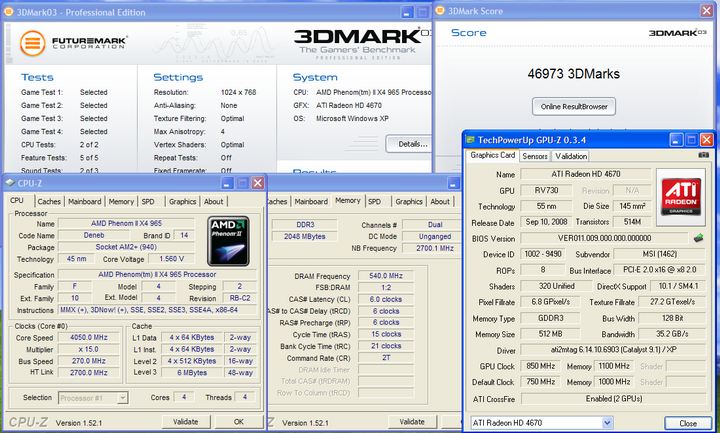Switch to the Sensors tab in GPU-Z
Viewport: 720px width, 433px height.
click(x=535, y=156)
